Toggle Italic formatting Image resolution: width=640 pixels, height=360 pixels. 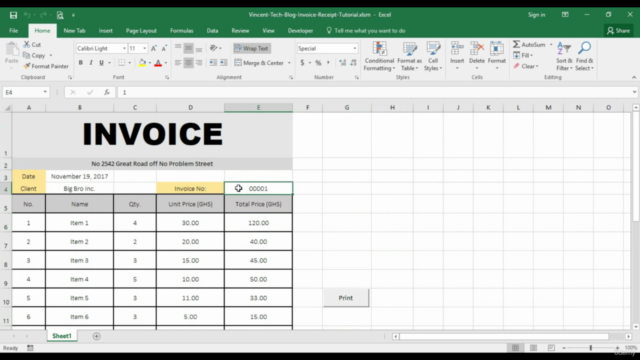point(91,63)
